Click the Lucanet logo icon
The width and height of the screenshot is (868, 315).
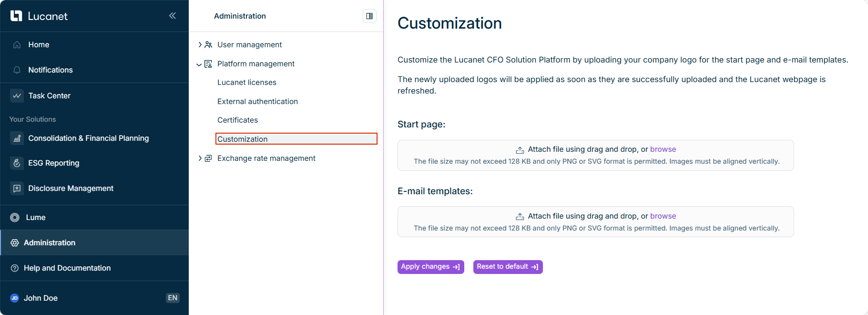point(16,16)
